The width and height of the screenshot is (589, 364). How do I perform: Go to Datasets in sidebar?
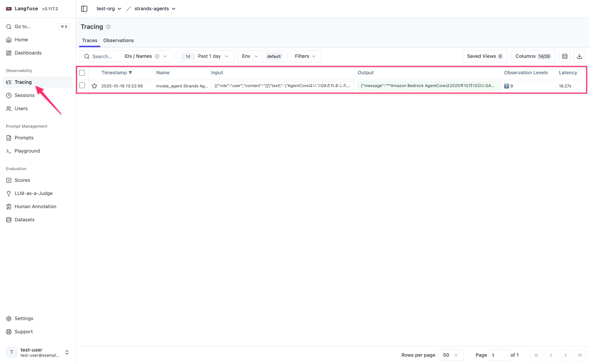(24, 220)
